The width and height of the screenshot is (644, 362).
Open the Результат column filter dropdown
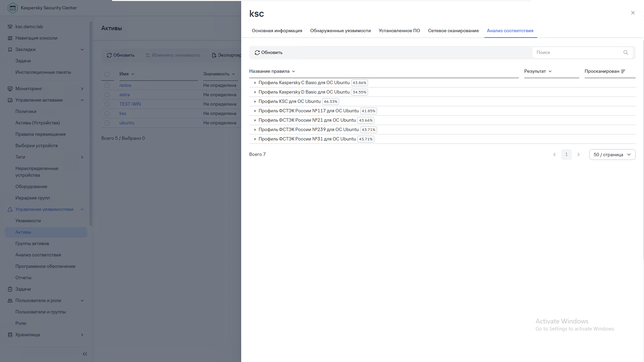[550, 71]
